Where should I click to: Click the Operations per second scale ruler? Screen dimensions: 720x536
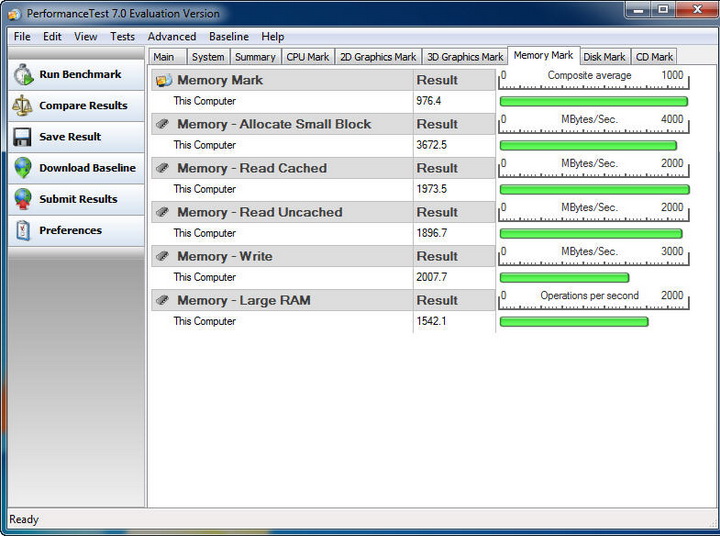[x=594, y=300]
